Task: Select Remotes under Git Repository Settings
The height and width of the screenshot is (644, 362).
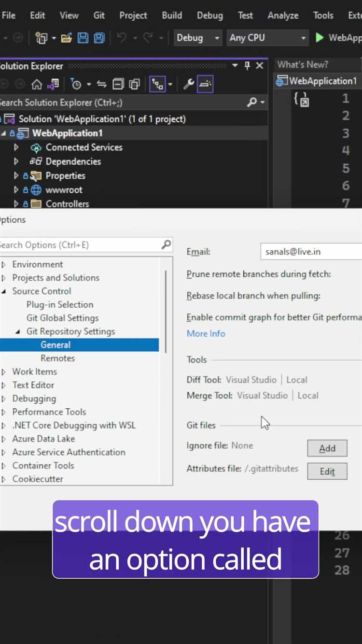Action: (x=57, y=358)
